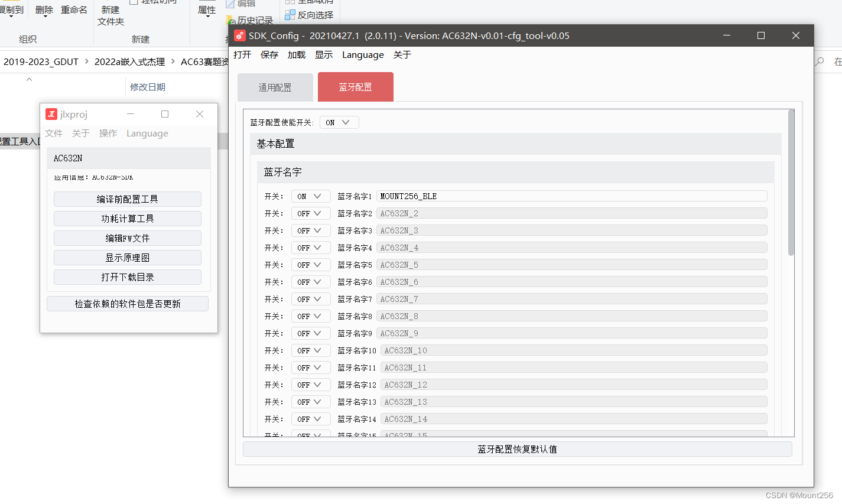842x504 pixels.
Task: Open the 文件 menu in jlxproj
Action: coord(54,134)
